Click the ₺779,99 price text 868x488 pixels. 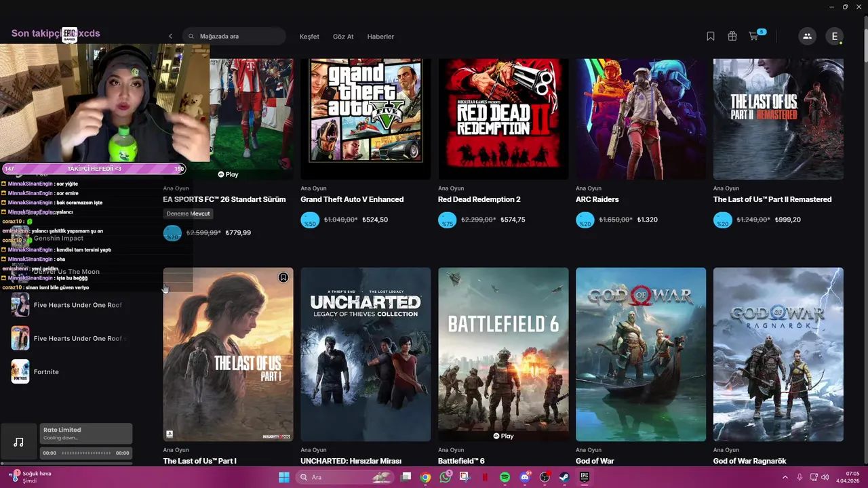238,232
